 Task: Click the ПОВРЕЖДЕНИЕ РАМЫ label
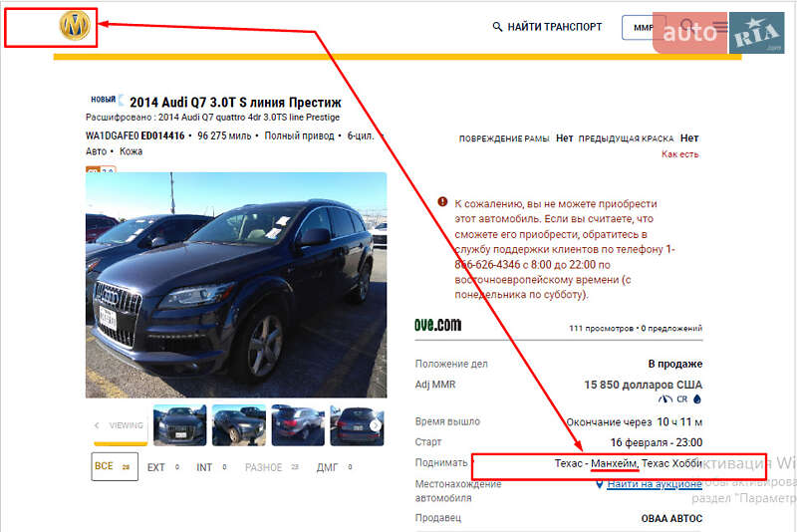[504, 138]
